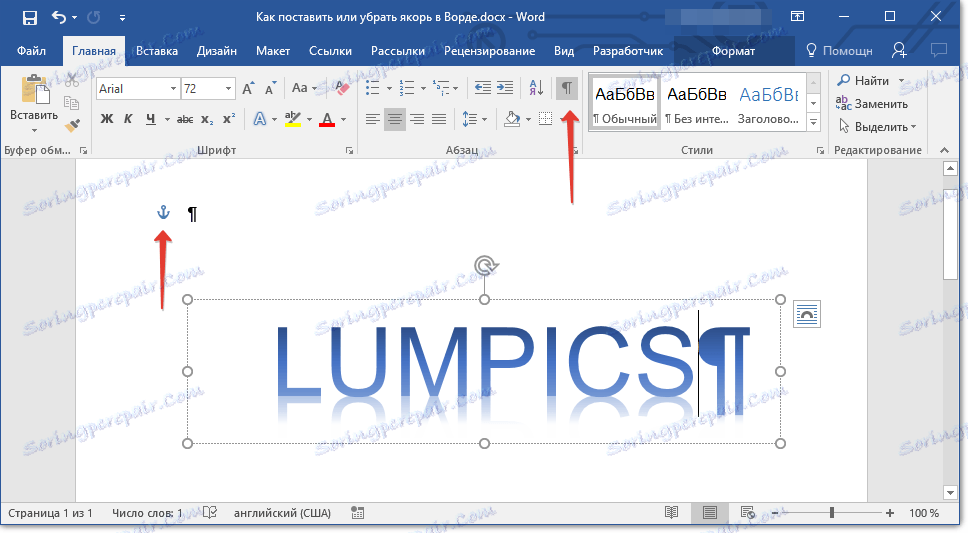Open the Выделить selection dropdown
968x533 pixels.
[x=877, y=127]
